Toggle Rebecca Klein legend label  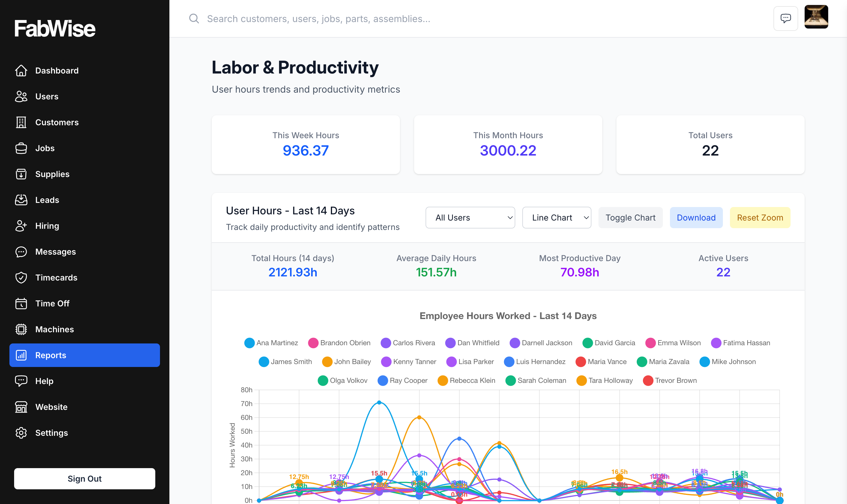(x=472, y=380)
